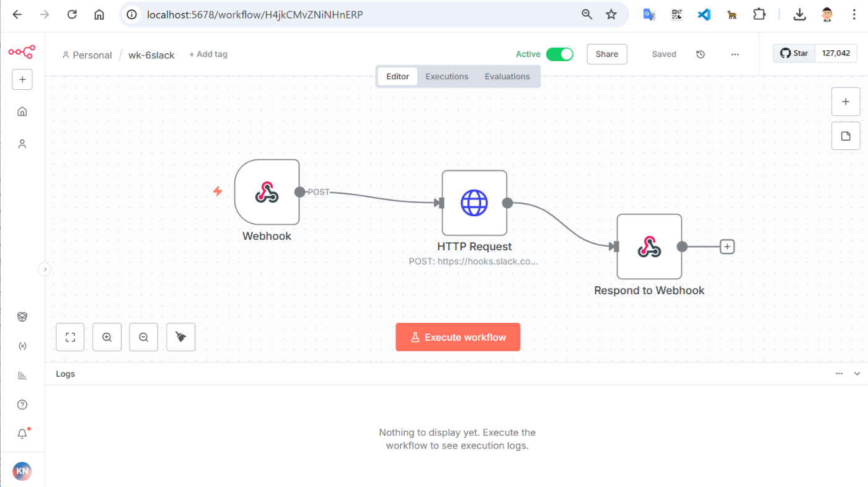This screenshot has height=487, width=868.
Task: Open workflow history clock icon
Action: (x=701, y=54)
